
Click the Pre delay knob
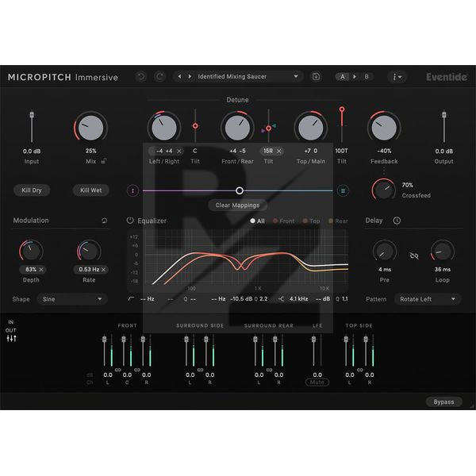click(x=384, y=251)
